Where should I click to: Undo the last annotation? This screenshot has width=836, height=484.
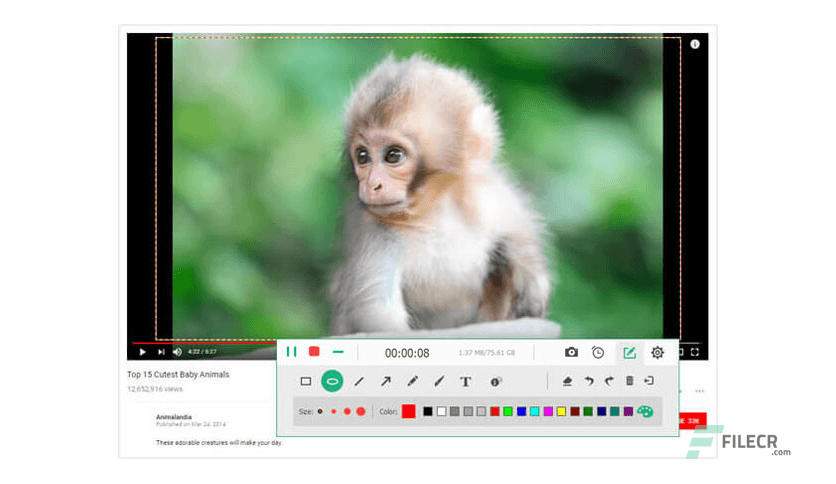tap(589, 381)
